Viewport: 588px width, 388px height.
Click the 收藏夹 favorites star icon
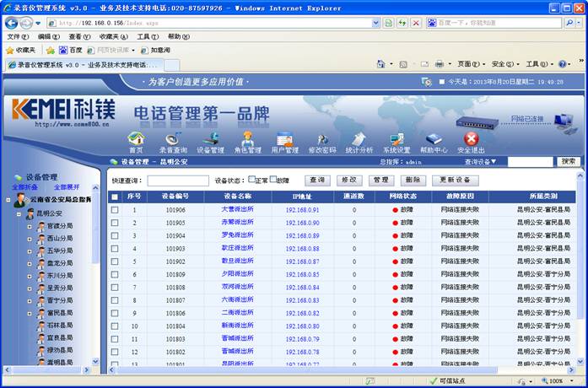[10, 51]
